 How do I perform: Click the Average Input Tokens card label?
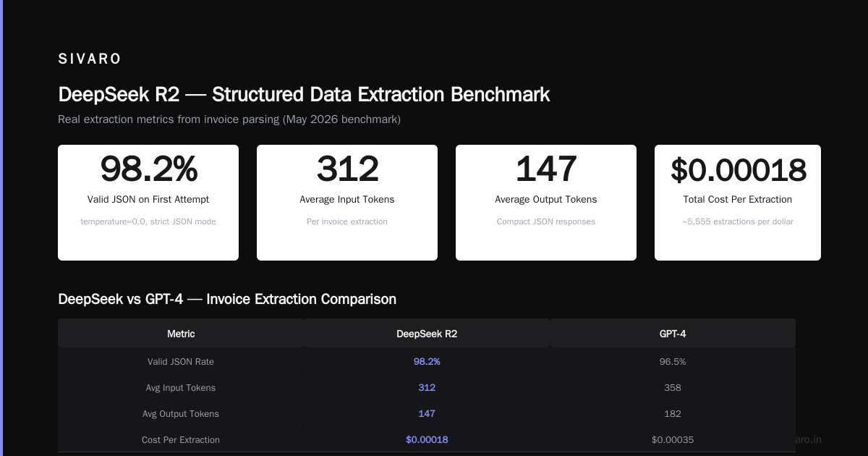[x=347, y=199]
